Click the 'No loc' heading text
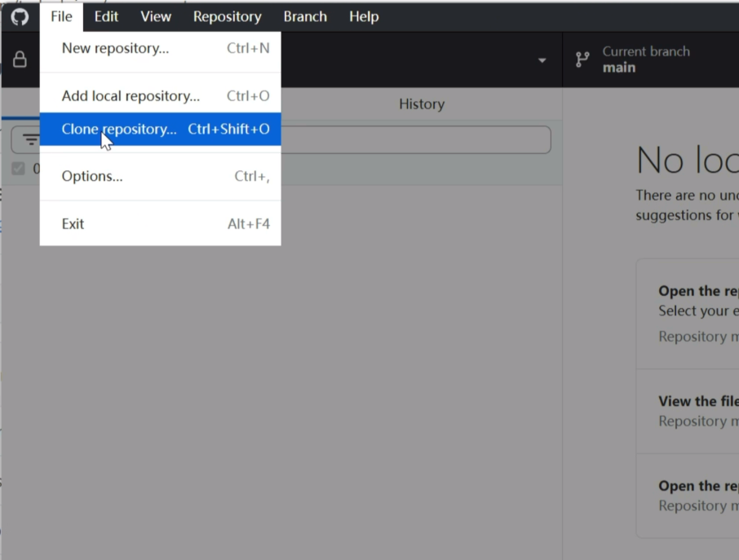739x560 pixels. (687, 160)
